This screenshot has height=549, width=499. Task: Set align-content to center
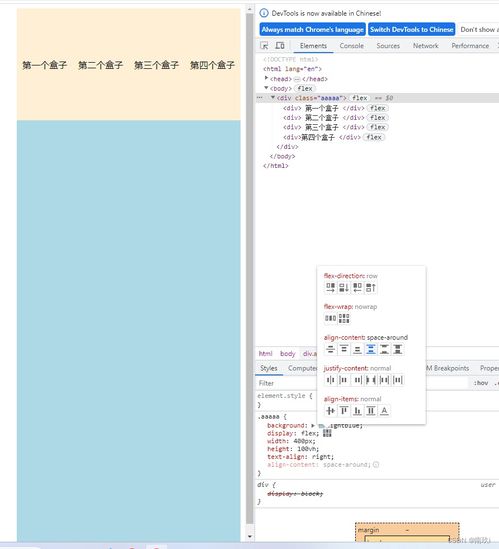(330, 349)
